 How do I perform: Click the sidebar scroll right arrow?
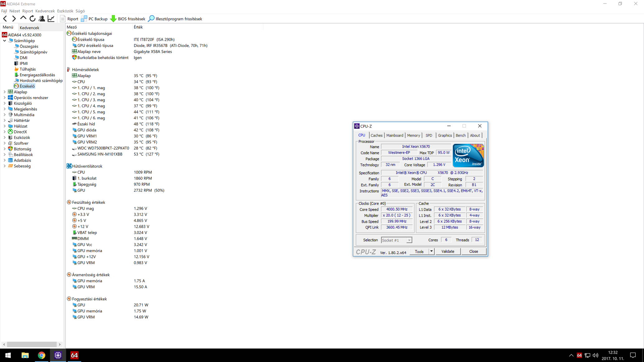60,344
